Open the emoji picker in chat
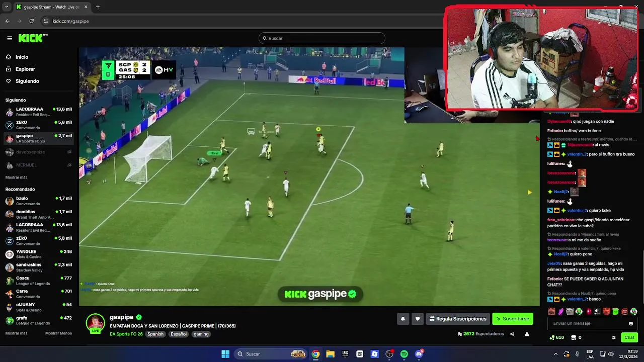 tap(631, 323)
